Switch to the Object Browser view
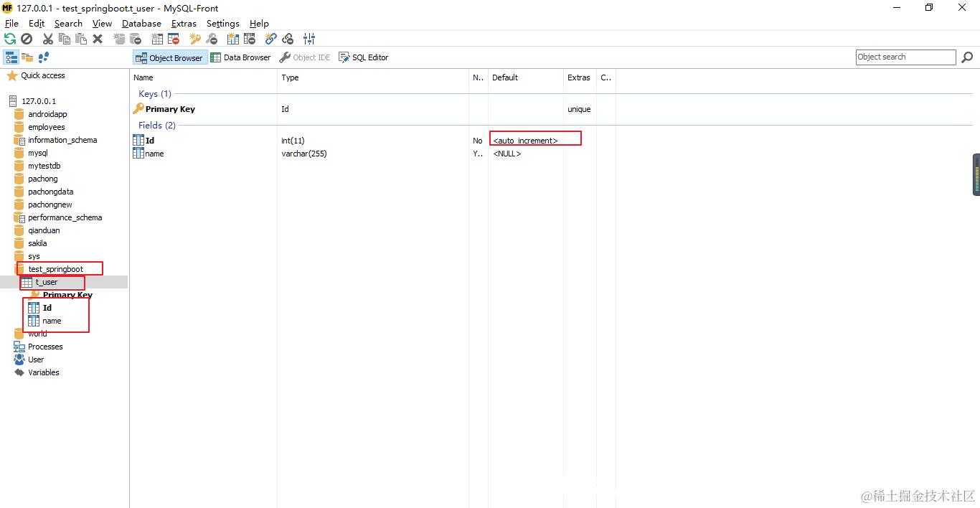This screenshot has height=508, width=980. (170, 57)
